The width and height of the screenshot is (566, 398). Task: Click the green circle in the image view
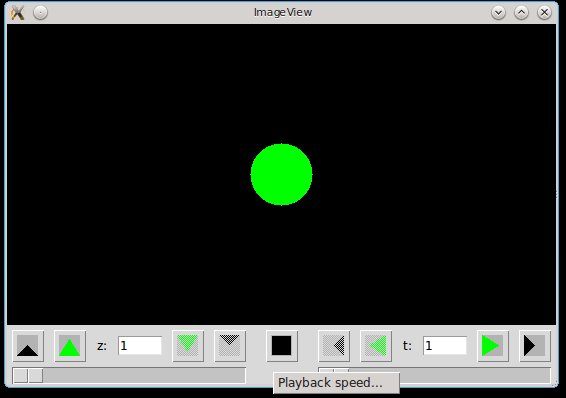pyautogui.click(x=282, y=175)
